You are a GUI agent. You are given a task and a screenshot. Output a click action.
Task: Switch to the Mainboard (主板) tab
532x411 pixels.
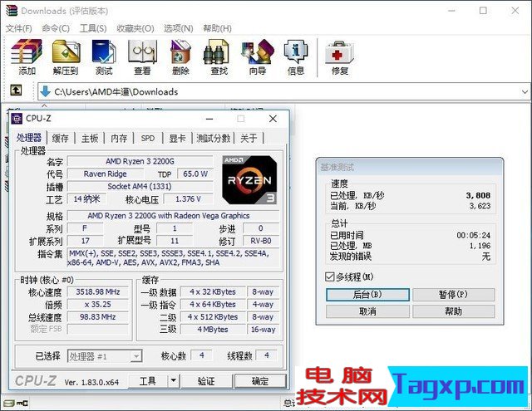click(x=90, y=138)
